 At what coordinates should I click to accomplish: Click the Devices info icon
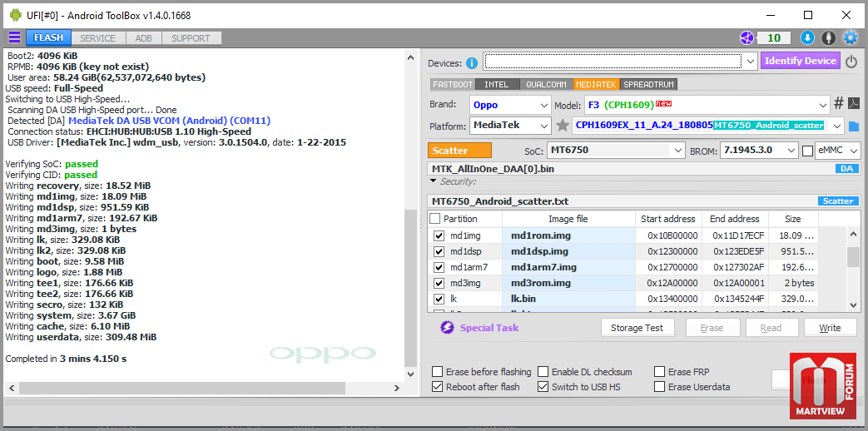472,63
